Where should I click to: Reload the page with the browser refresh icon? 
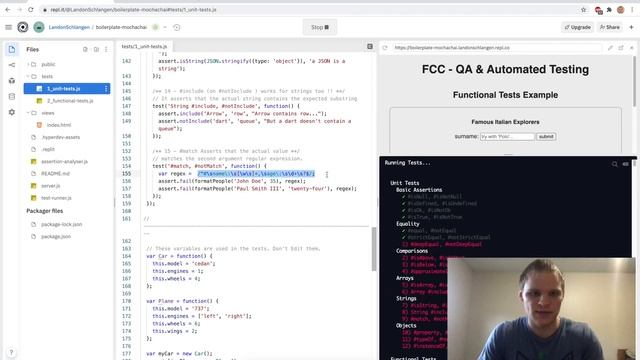click(31, 9)
